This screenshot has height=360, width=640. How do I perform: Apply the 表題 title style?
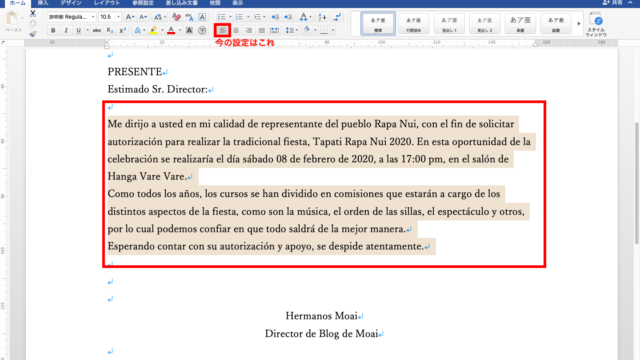tap(520, 24)
